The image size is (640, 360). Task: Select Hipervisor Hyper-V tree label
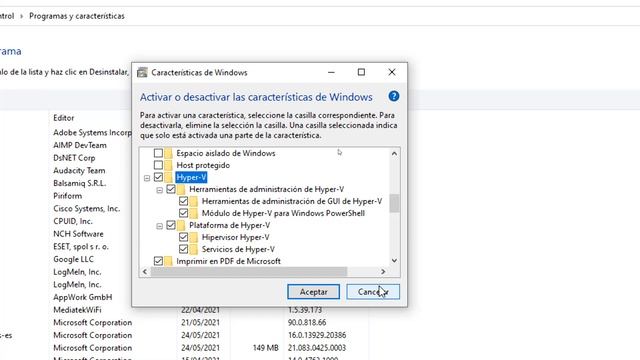[x=236, y=237]
